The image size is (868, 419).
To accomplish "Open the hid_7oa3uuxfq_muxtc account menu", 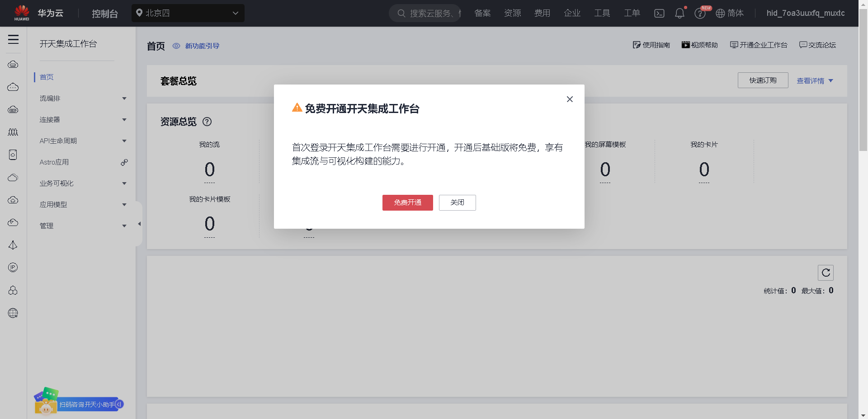I will [806, 13].
